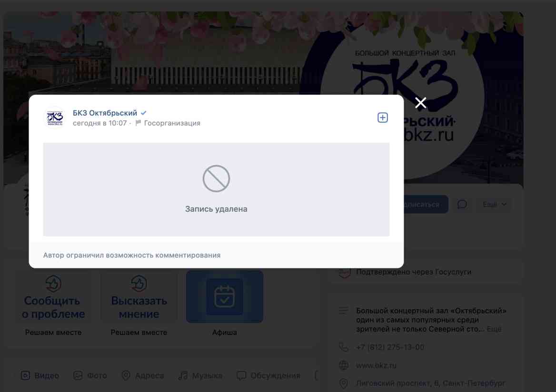Open БКЗ Октябрьский avatar in popup

point(55,118)
